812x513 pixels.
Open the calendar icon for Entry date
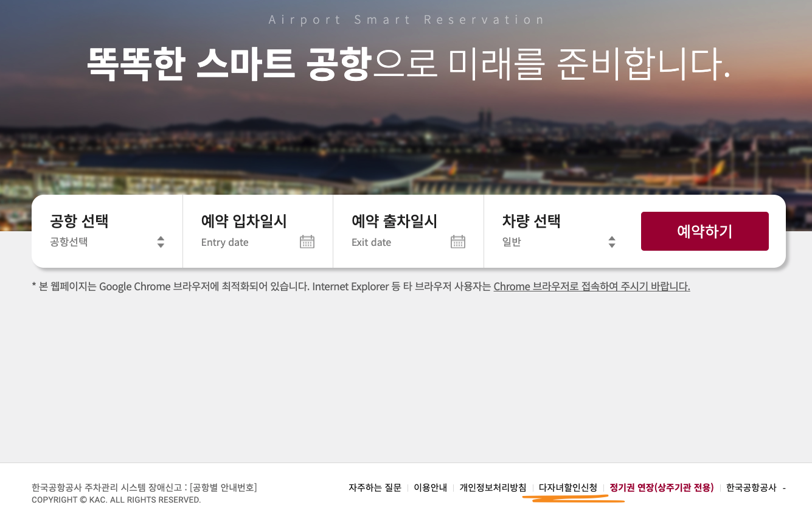(x=307, y=242)
